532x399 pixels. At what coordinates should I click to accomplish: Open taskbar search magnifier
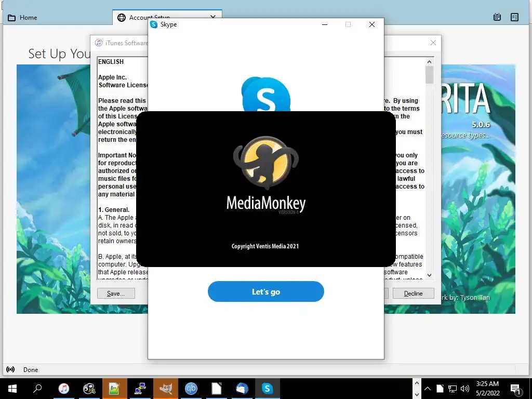coord(37,389)
